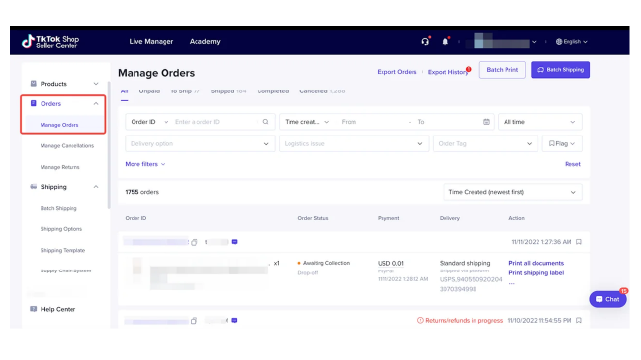Viewport: 641px width, 360px height.
Task: Open the English language selector
Action: click(572, 42)
